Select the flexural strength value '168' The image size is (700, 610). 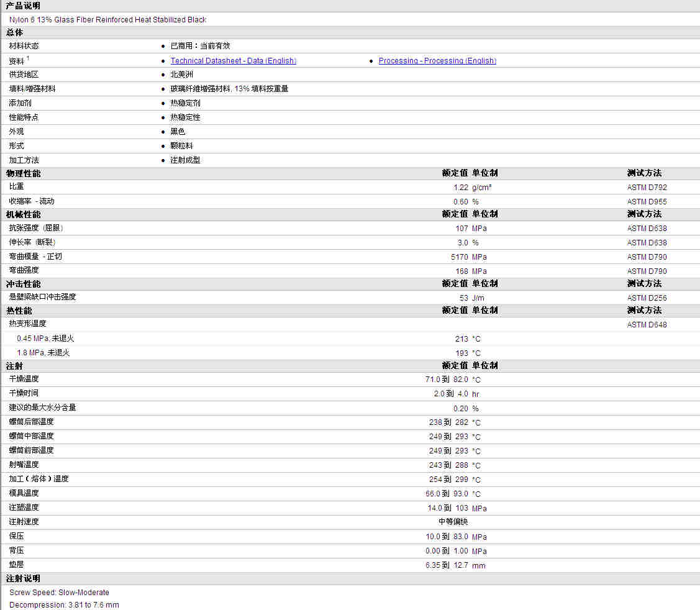[x=461, y=271]
